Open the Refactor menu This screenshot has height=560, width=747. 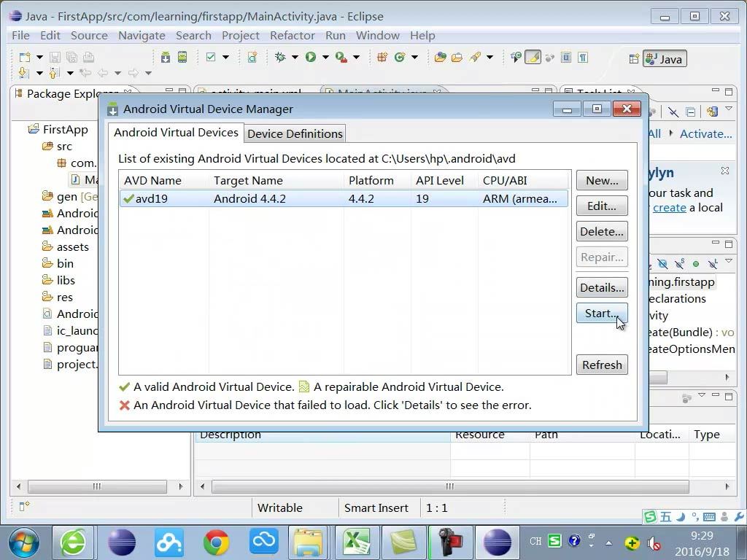click(293, 36)
